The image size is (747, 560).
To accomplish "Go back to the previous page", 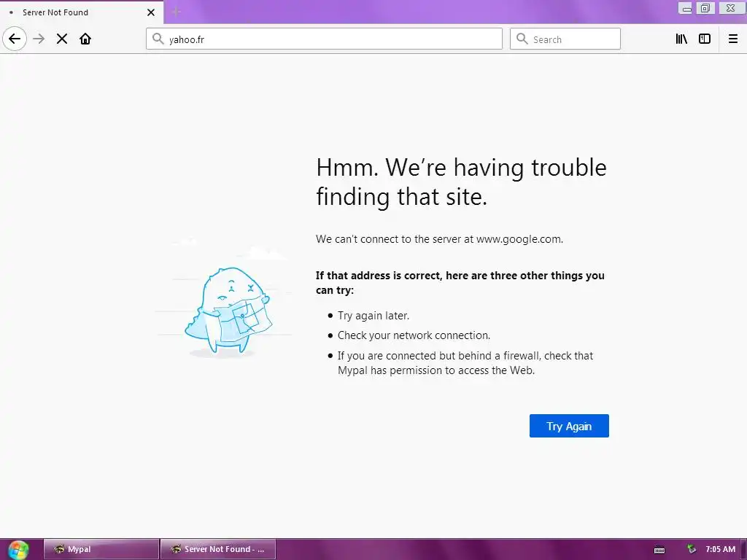I will coord(15,39).
